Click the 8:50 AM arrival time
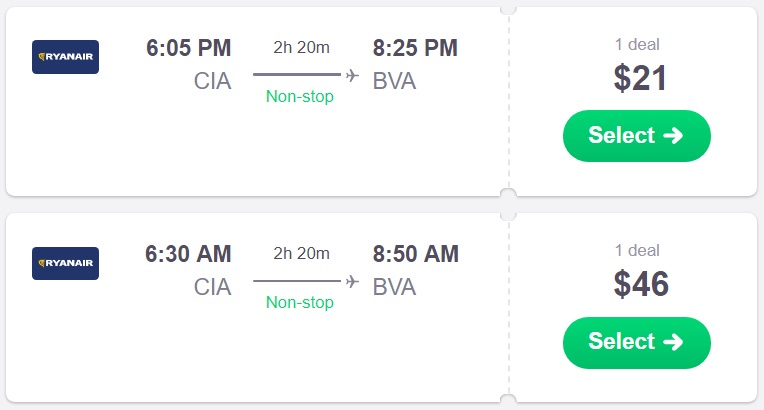This screenshot has width=764, height=410. (415, 254)
